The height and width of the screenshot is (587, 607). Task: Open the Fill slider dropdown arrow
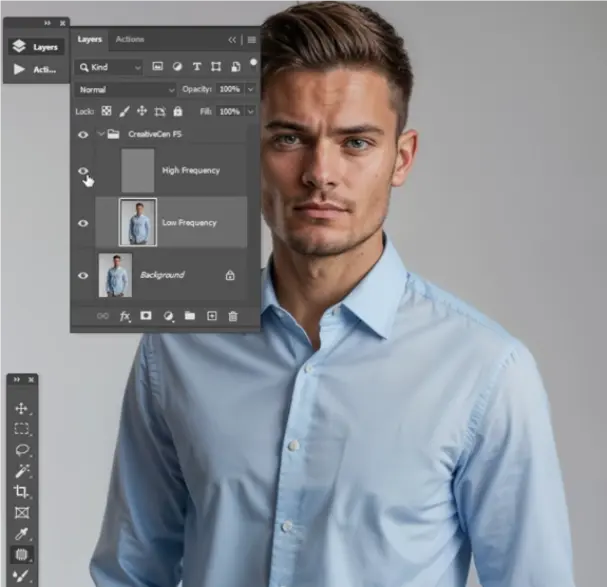250,112
